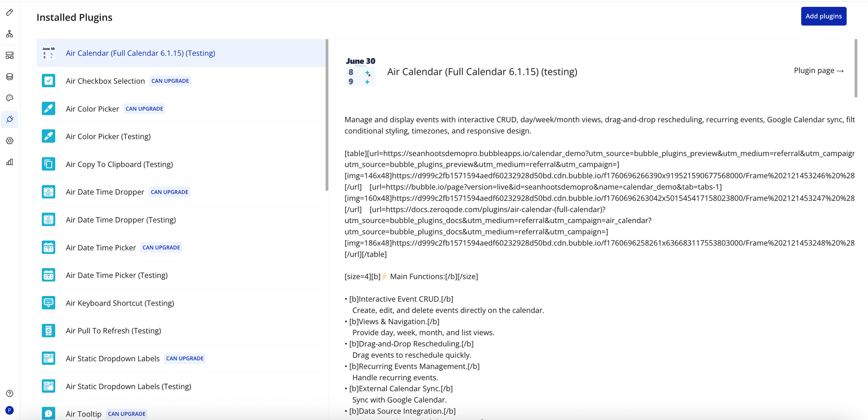Click the "[b]Data Source Integration.[/b]" line
Image resolution: width=868 pixels, height=420 pixels.
[x=402, y=411]
